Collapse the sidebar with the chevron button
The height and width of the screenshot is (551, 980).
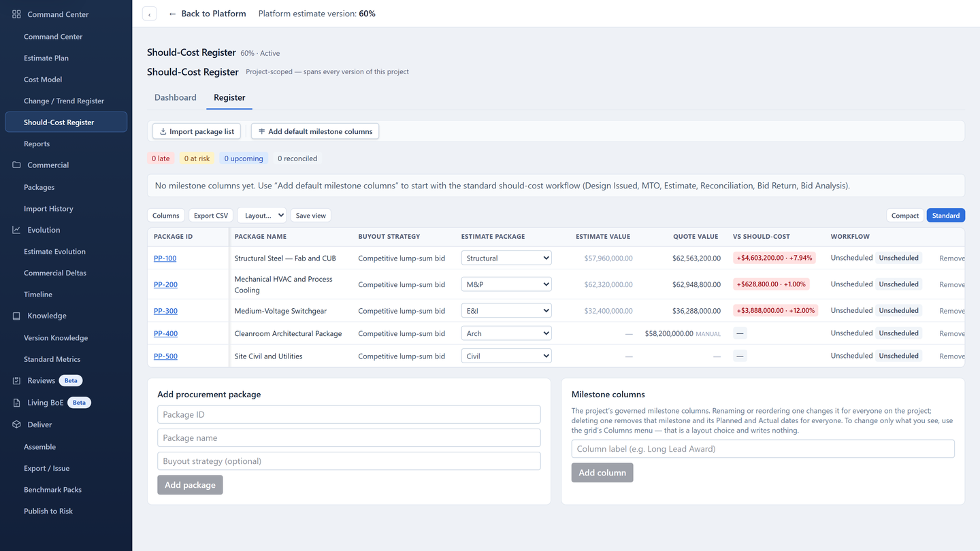150,14
